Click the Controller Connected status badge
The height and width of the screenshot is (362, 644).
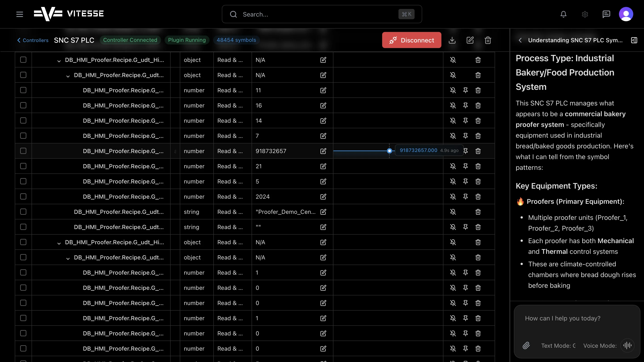tap(130, 40)
